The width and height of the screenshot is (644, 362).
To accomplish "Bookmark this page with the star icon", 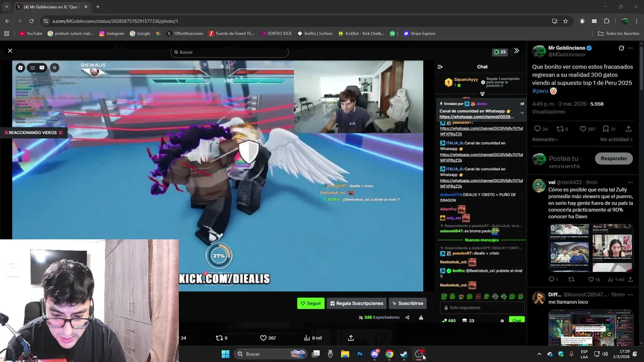I will (x=566, y=21).
